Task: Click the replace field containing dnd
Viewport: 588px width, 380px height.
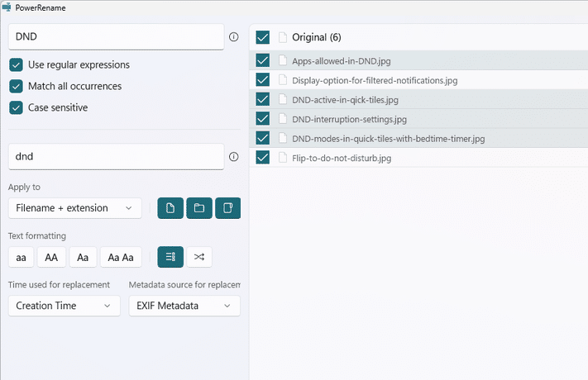Action: [117, 157]
